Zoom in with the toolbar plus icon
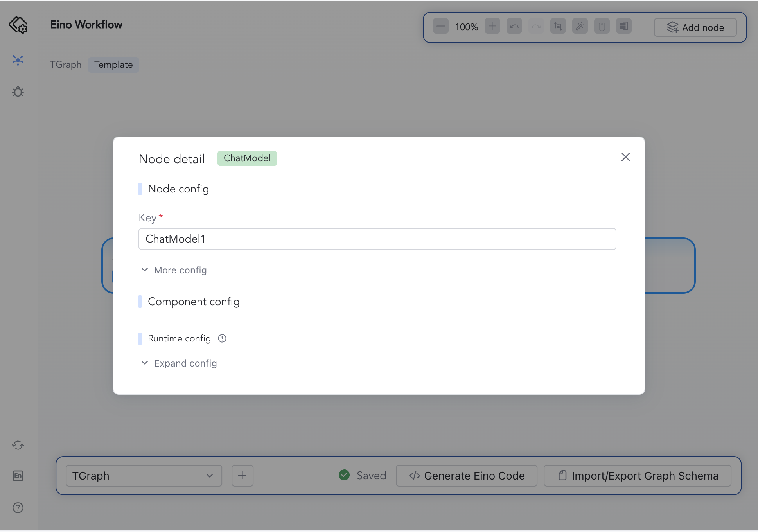The image size is (758, 532). click(x=492, y=27)
